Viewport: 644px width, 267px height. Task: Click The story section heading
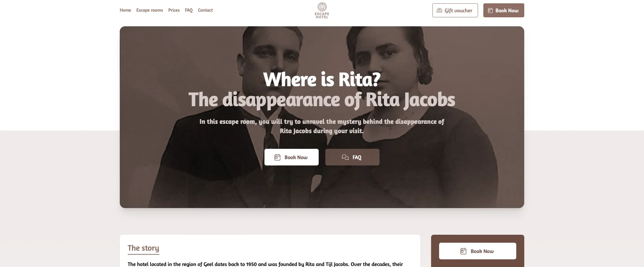click(143, 248)
